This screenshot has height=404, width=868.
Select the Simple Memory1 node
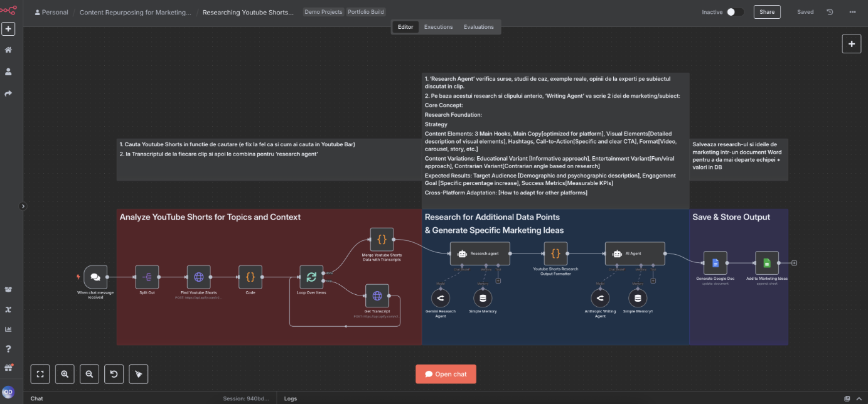click(x=638, y=298)
